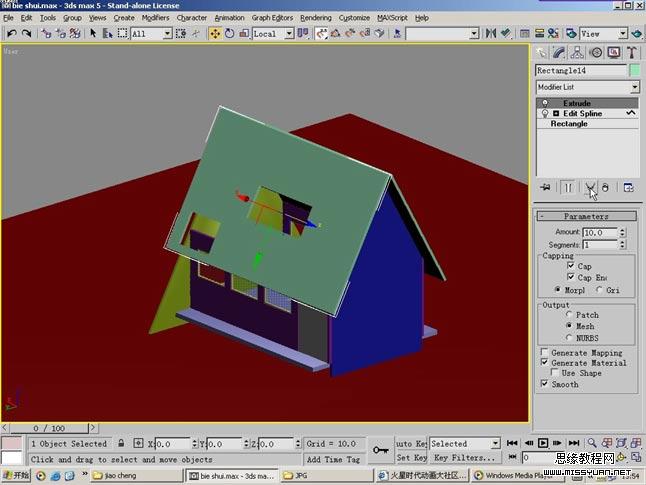Open Configure Modifier Sets icon
Viewport: 646px width, 485px height.
[x=629, y=187]
